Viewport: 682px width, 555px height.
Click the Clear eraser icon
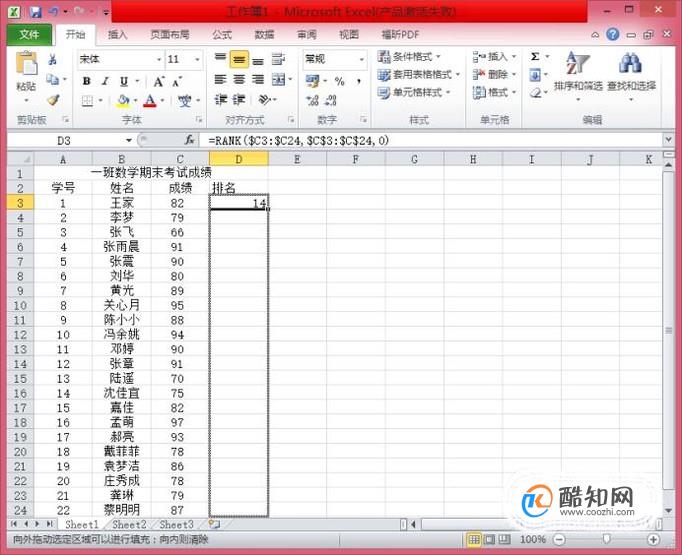point(536,93)
